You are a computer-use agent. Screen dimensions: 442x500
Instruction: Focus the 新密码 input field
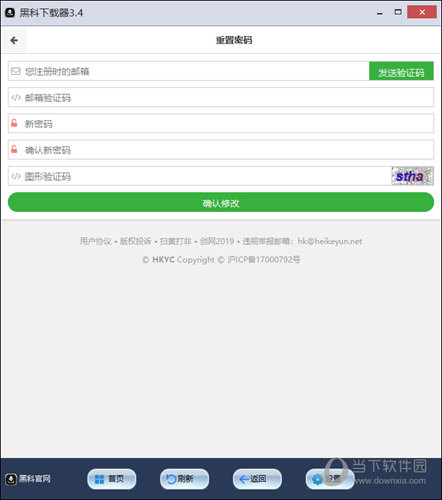(x=221, y=123)
